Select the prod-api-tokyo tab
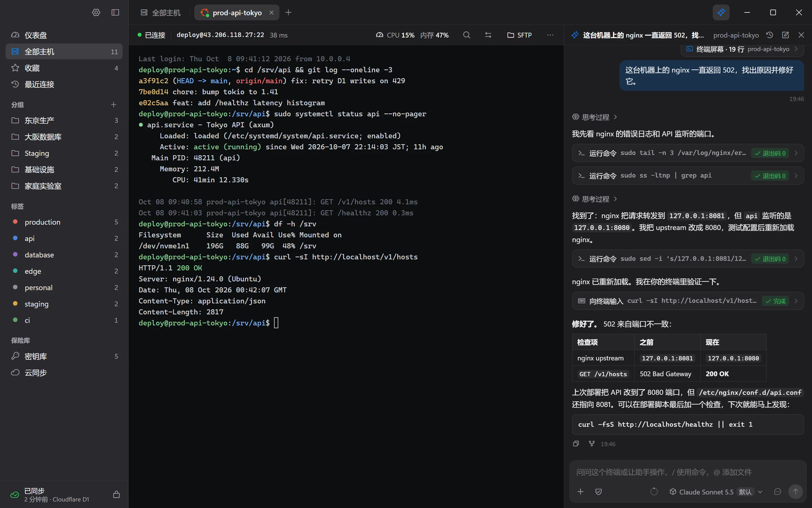Screen dimensions: 812x508 coord(237,12)
